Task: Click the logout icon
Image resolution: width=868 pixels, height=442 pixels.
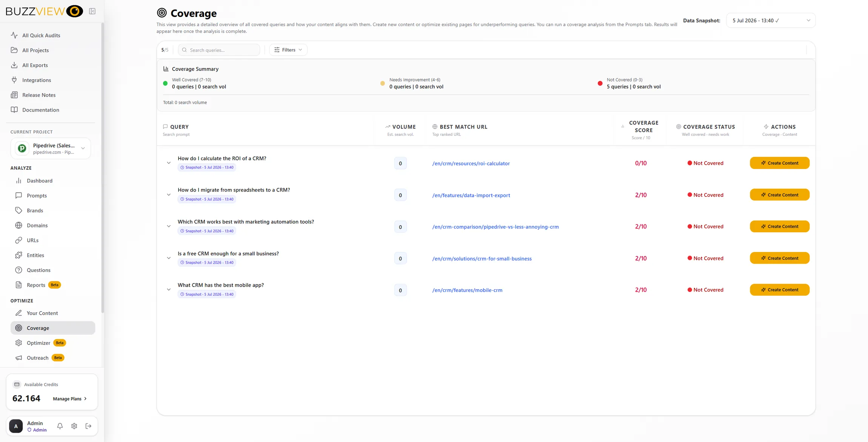Action: tap(89, 426)
